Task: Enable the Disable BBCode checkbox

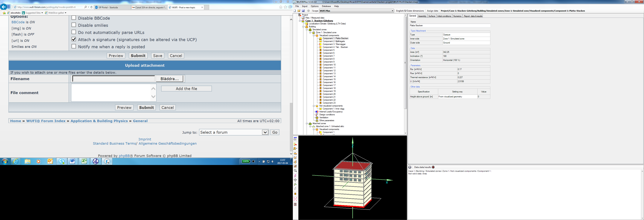Action: (74, 18)
